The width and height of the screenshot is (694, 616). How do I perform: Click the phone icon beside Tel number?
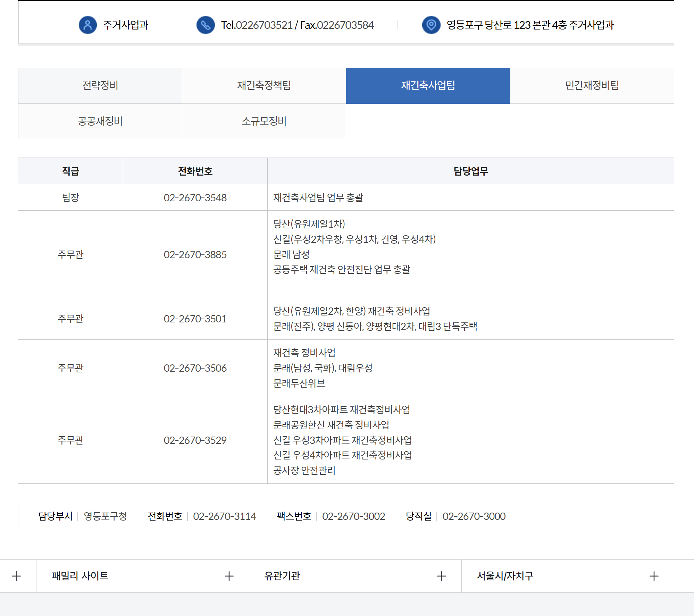(x=206, y=25)
